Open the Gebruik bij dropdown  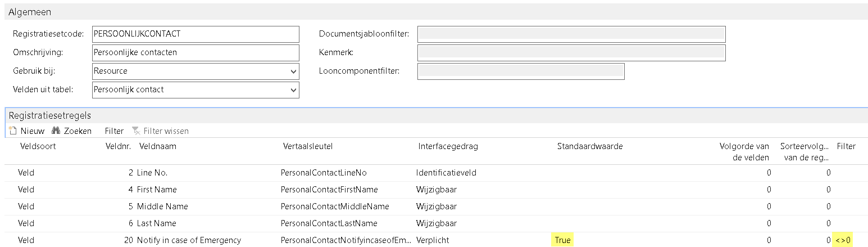[293, 71]
